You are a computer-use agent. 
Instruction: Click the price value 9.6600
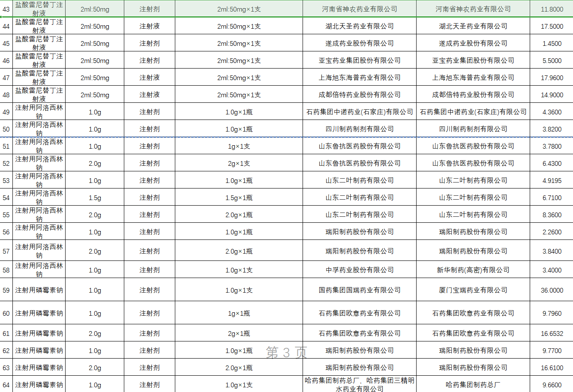552,385
